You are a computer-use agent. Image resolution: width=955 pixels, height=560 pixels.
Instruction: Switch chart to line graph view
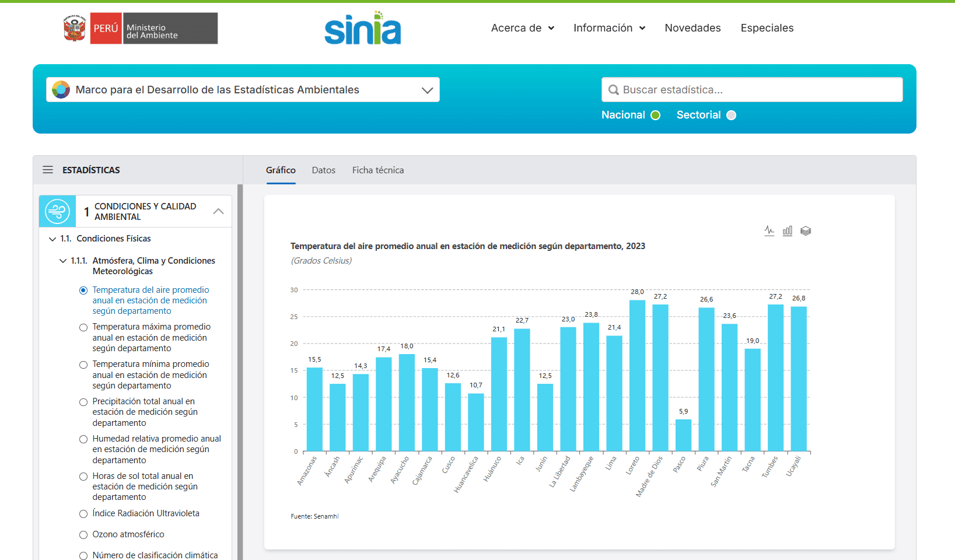point(769,231)
